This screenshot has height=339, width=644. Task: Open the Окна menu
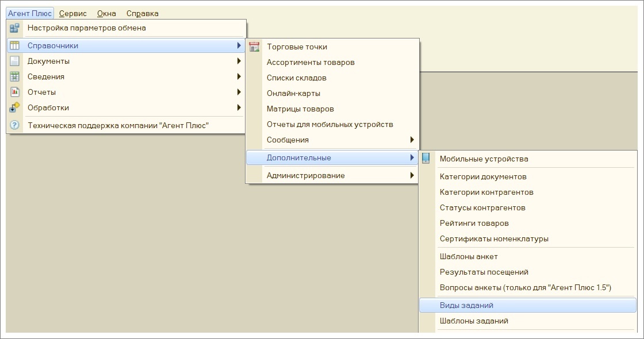point(106,14)
